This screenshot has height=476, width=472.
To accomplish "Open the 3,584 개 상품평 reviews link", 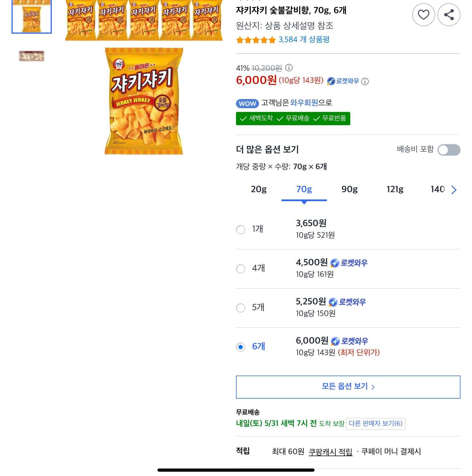I will [304, 39].
